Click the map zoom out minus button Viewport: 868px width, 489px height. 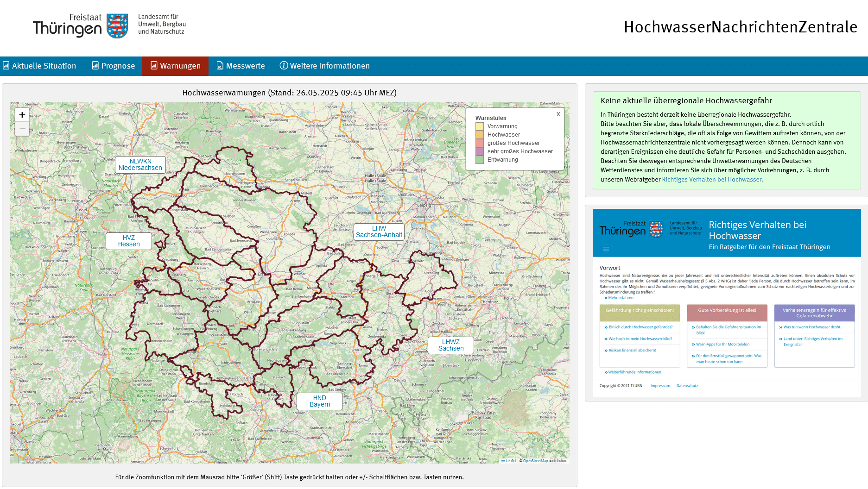[22, 129]
